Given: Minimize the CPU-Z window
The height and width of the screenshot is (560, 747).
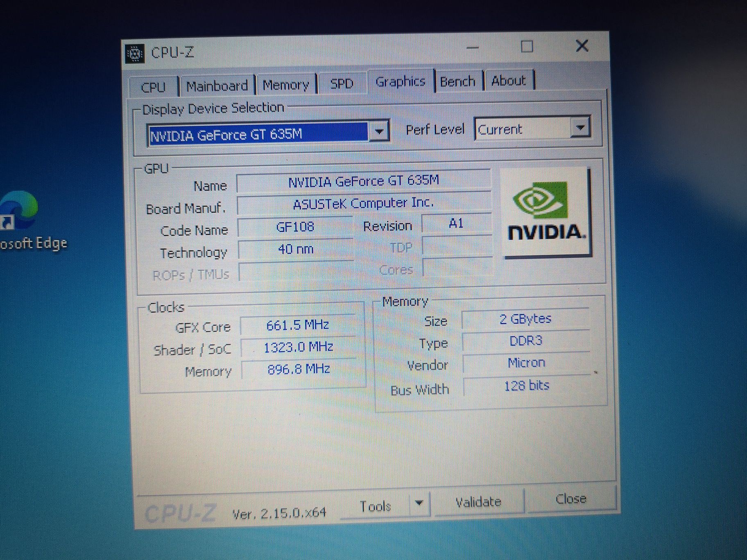Looking at the screenshot, I should (472, 48).
